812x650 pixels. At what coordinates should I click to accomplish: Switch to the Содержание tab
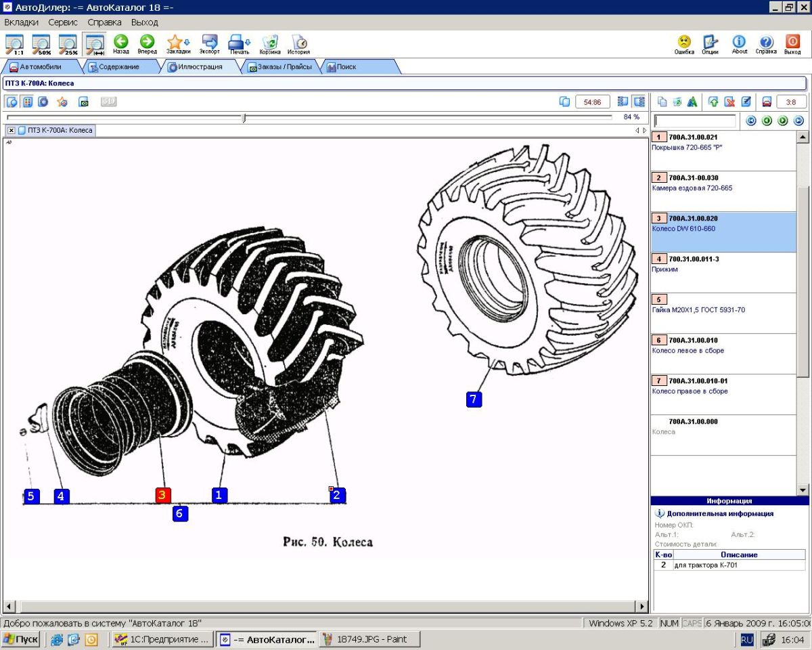coord(118,67)
